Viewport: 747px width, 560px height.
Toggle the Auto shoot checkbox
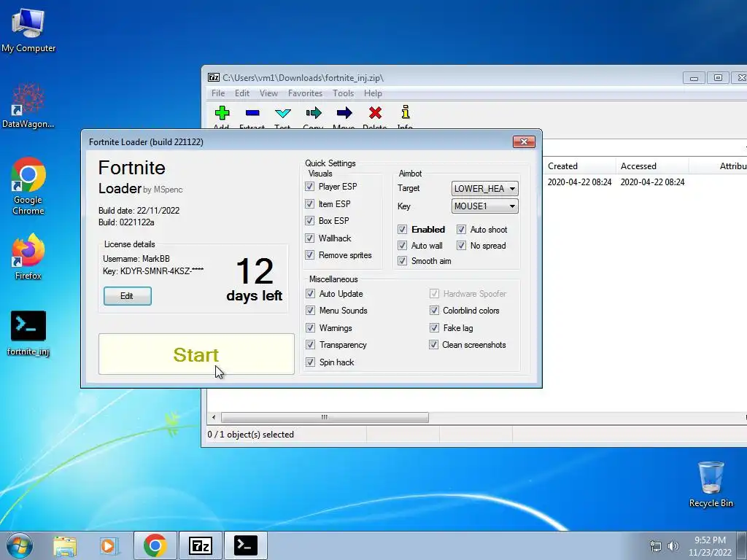461,229
